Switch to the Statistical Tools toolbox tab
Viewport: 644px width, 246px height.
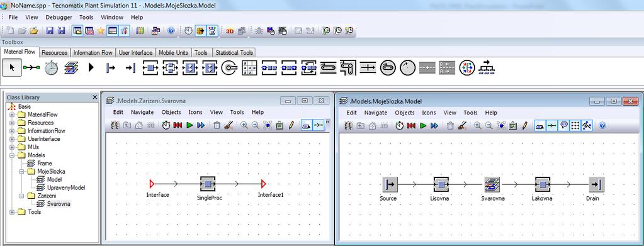234,53
